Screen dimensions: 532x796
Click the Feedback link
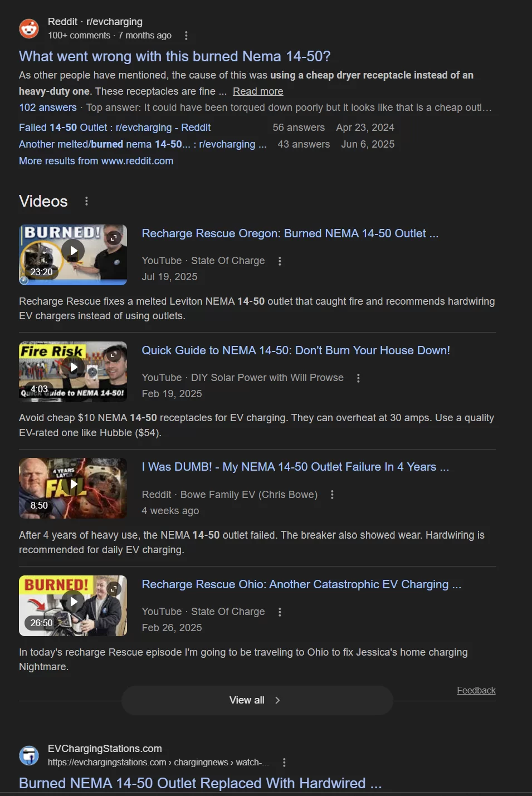pyautogui.click(x=476, y=690)
